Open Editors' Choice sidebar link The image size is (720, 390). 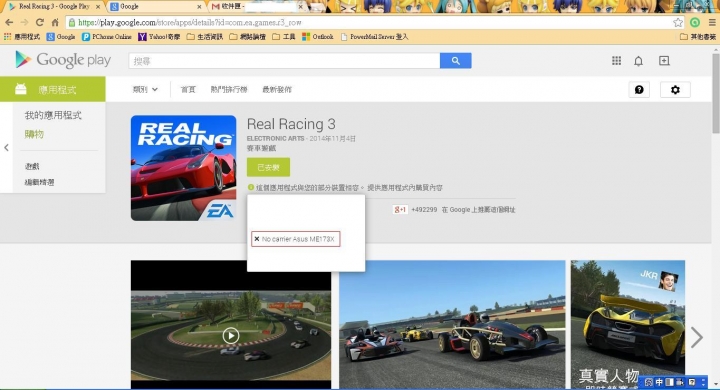point(39,182)
